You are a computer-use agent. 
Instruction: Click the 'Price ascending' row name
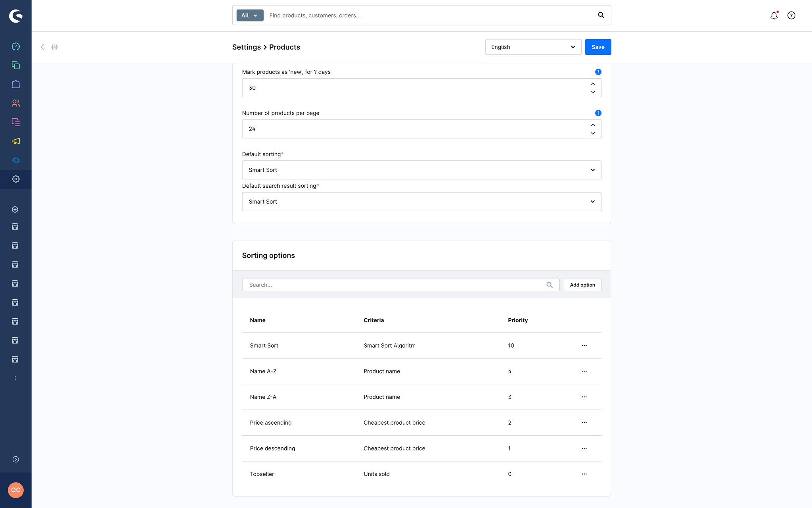[x=271, y=423]
